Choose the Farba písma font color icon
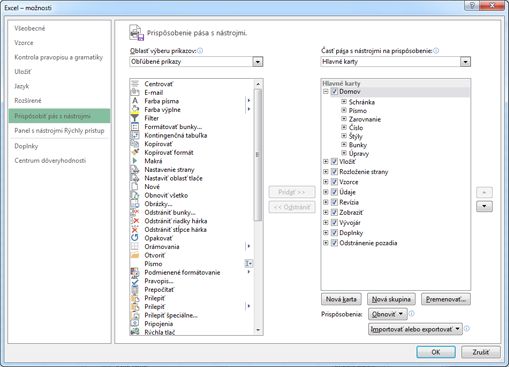This screenshot has width=509, height=367. tap(135, 101)
